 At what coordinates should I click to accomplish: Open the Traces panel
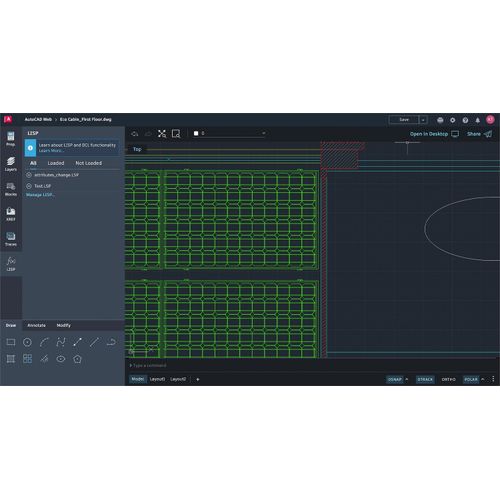tap(11, 239)
